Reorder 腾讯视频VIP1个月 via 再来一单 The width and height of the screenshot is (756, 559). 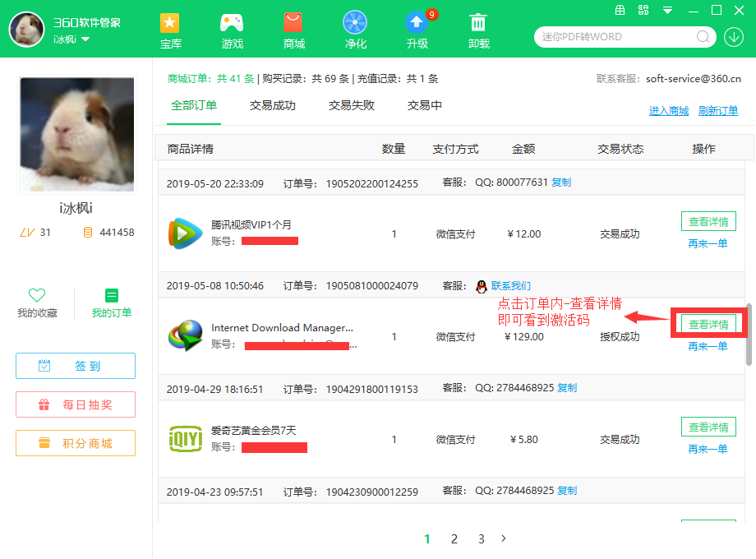tap(708, 243)
